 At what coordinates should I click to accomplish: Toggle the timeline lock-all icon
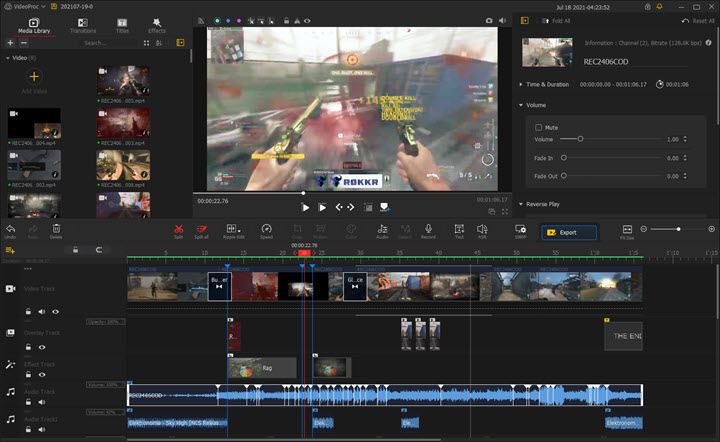click(75, 250)
